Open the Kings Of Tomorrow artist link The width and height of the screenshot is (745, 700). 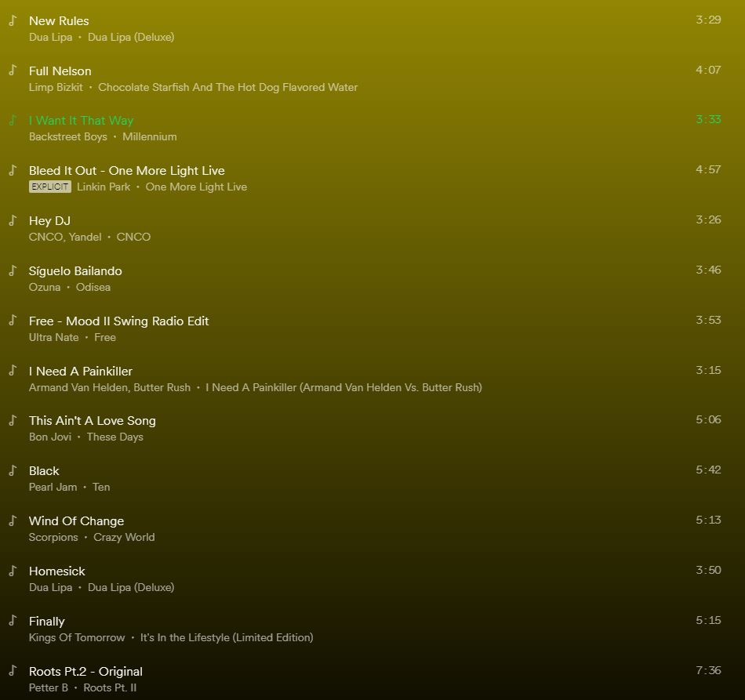(77, 638)
